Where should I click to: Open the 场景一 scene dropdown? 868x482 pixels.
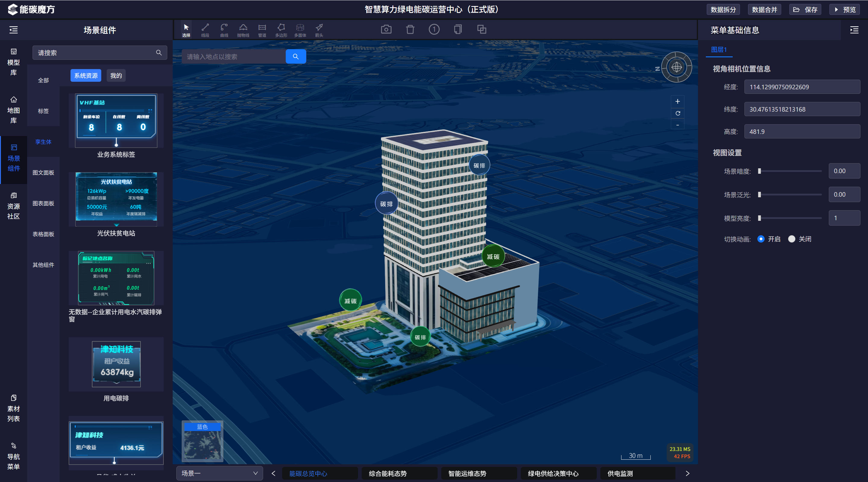tap(219, 473)
